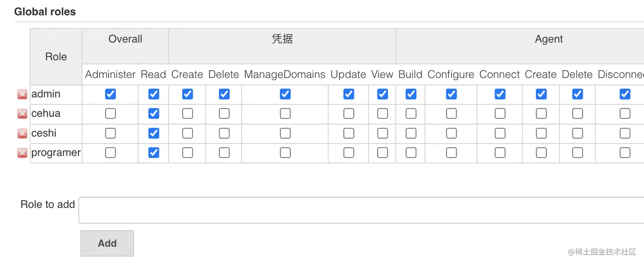Click the red delete icon beside ceshi
Image resolution: width=644 pixels, height=264 pixels.
pyautogui.click(x=22, y=133)
